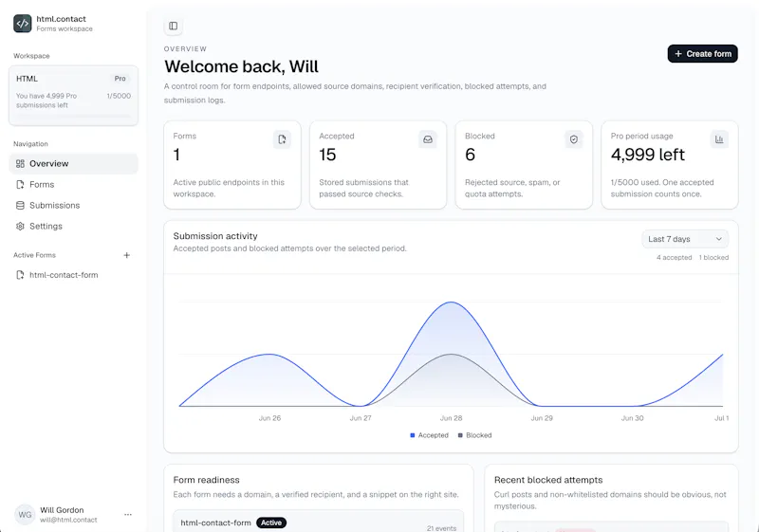
Task: Click the Accepted count card
Action: click(378, 165)
